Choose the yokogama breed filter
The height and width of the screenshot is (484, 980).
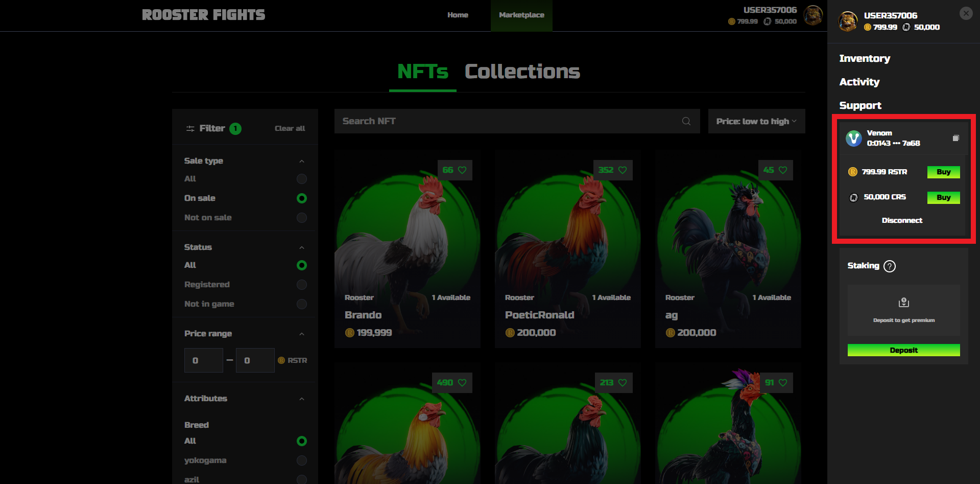tap(301, 460)
